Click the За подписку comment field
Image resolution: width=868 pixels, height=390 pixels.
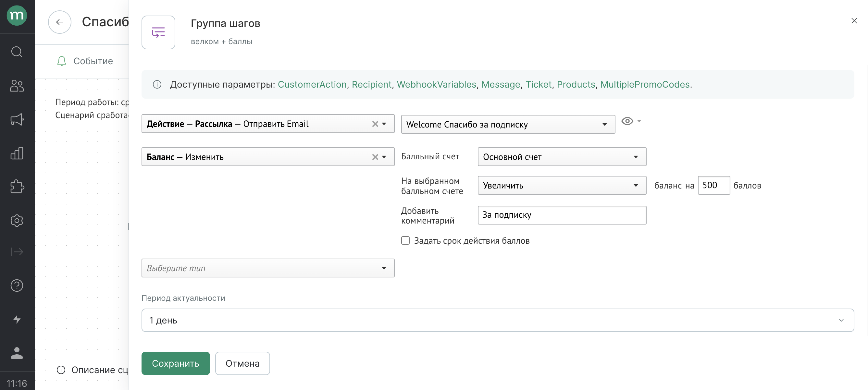tap(562, 215)
